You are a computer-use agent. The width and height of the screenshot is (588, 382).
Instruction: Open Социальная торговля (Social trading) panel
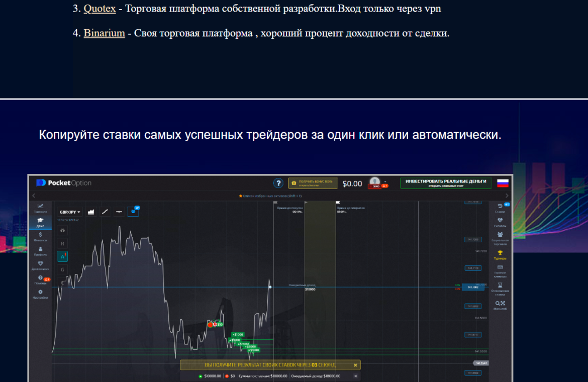point(500,237)
